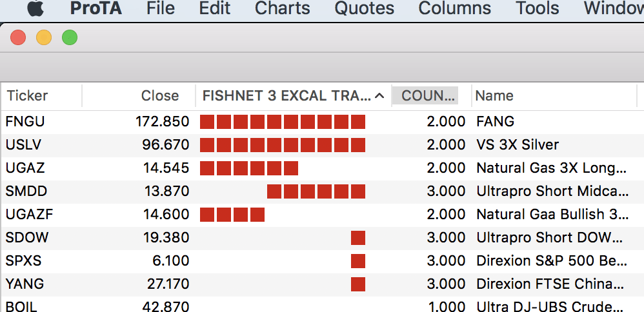Click the count 3.000 for YANG
This screenshot has height=312, width=644.
[x=446, y=284]
